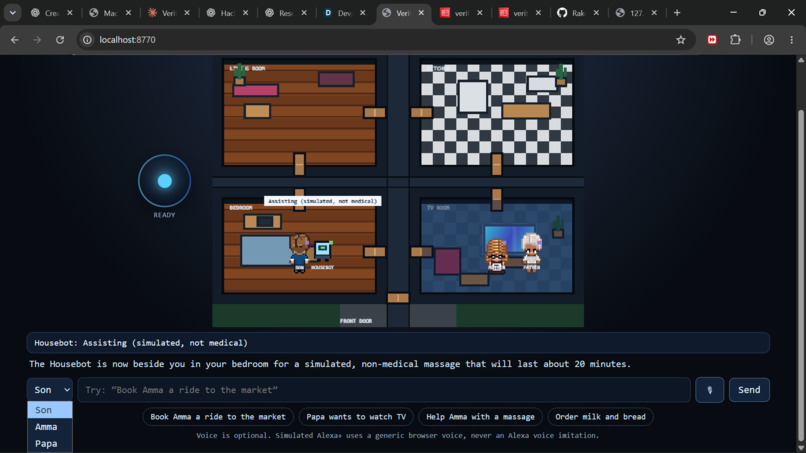Click the kitchen counter table
The image size is (806, 453).
(526, 111)
